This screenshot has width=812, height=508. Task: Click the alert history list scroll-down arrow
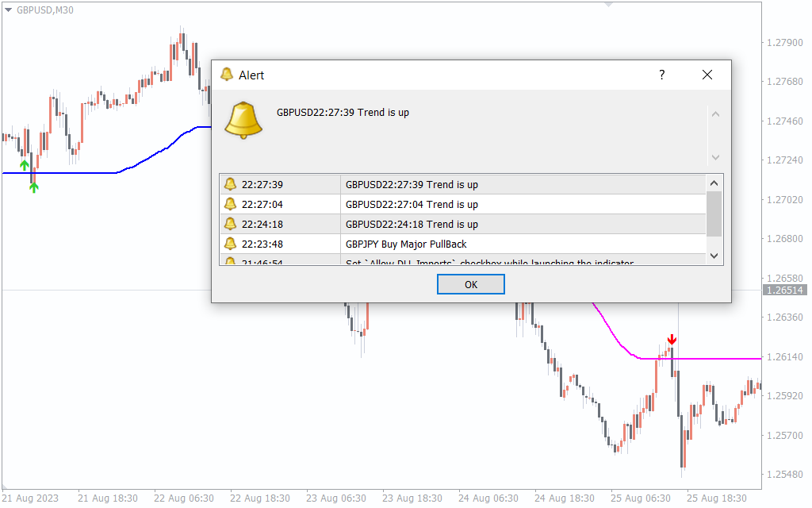tap(714, 256)
